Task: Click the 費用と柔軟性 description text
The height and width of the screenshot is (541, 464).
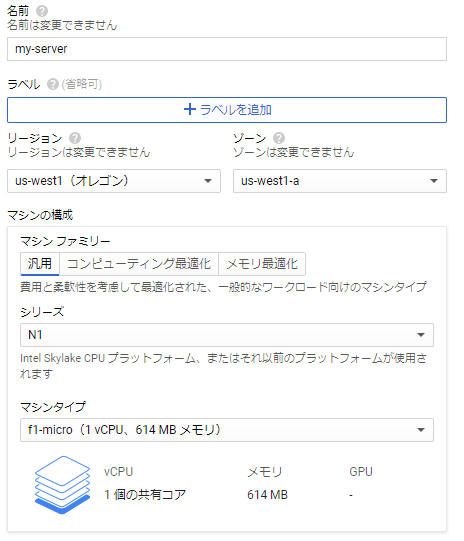Action: point(223,287)
